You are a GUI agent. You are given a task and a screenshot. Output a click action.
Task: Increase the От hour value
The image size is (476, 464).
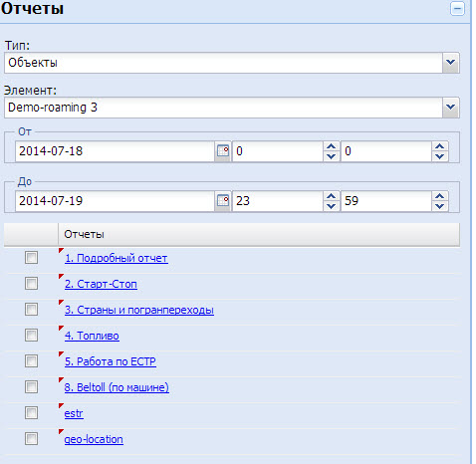click(331, 146)
